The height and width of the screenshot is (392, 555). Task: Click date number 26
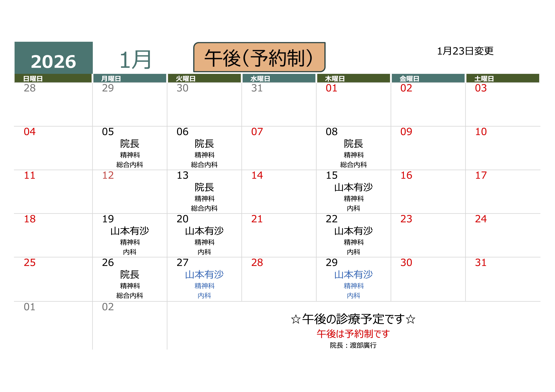click(108, 263)
